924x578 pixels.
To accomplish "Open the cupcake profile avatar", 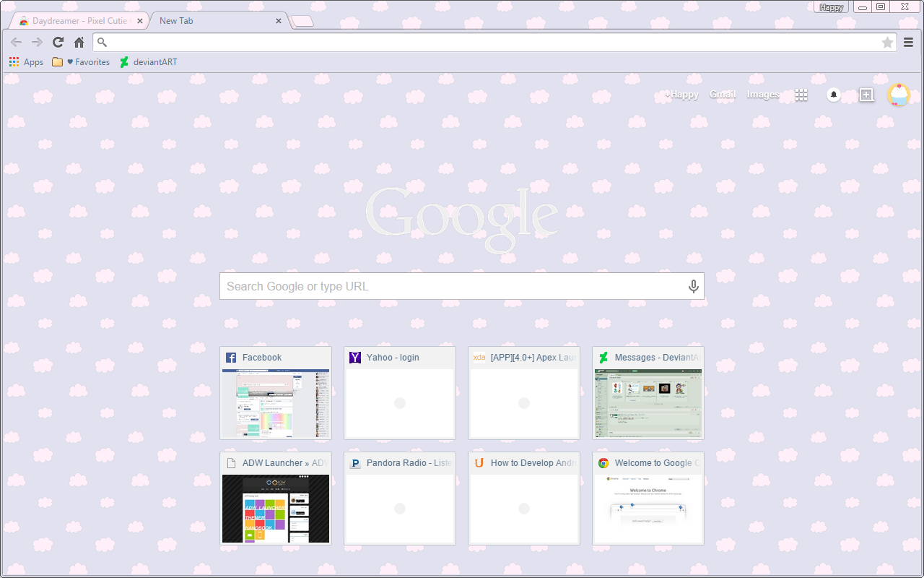I will pyautogui.click(x=899, y=95).
